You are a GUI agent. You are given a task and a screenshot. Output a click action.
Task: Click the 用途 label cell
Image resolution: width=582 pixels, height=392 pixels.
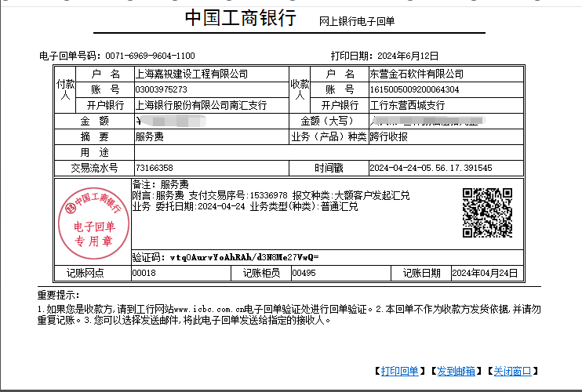pos(94,152)
